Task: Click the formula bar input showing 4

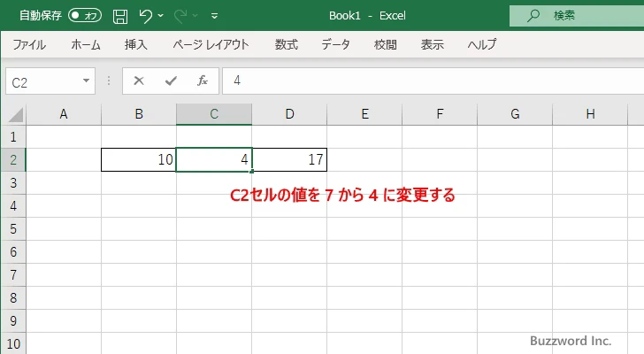Action: tap(425, 81)
